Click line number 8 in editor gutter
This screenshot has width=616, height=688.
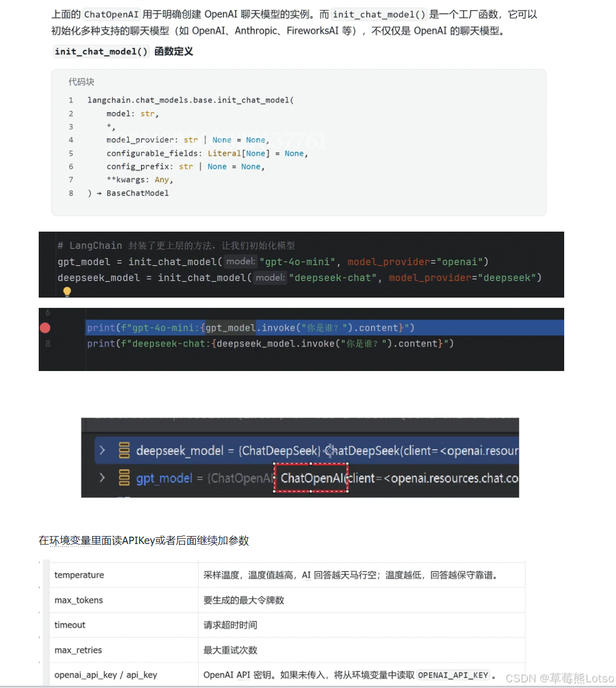click(x=48, y=344)
